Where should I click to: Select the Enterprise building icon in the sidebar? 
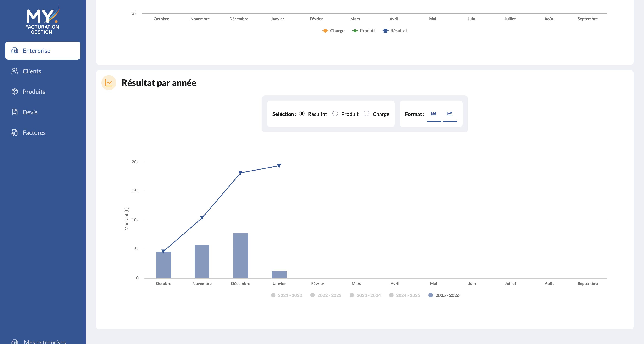tap(15, 50)
